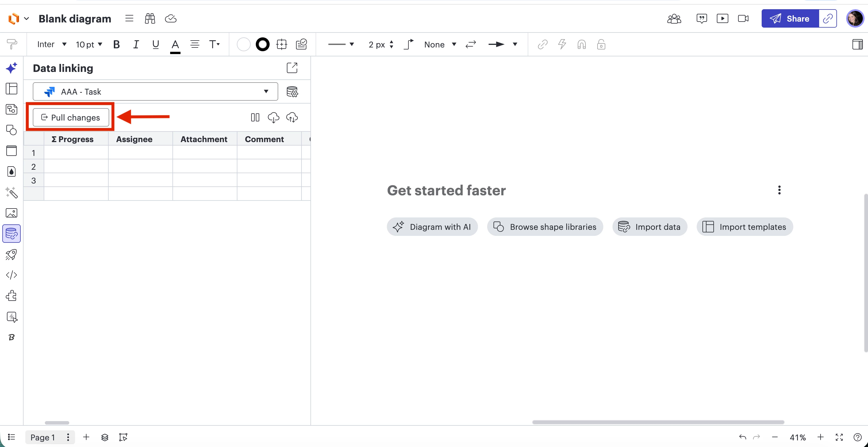Toggle italic text formatting

pos(136,45)
